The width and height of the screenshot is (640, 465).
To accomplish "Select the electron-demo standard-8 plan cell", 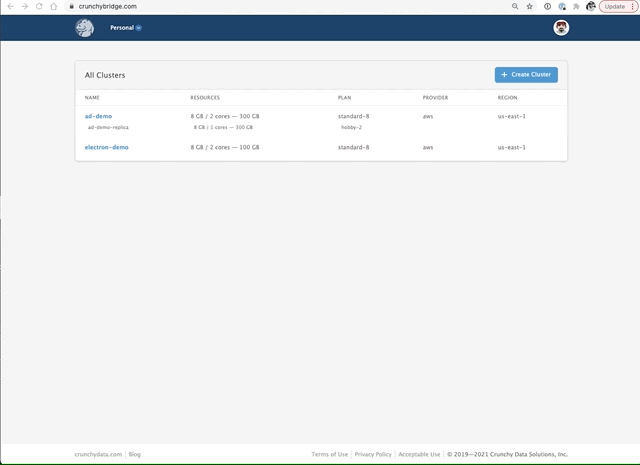I will coord(353,147).
